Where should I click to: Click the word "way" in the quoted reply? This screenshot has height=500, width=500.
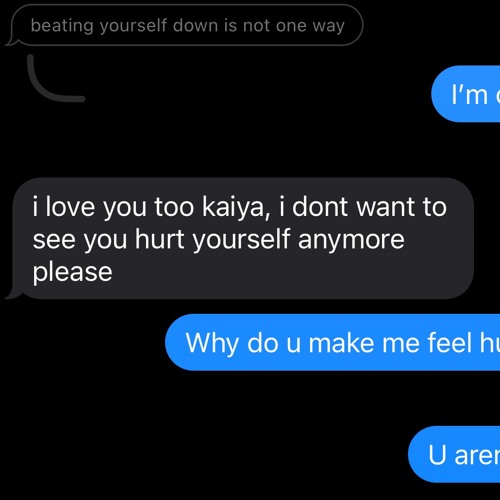(328, 26)
